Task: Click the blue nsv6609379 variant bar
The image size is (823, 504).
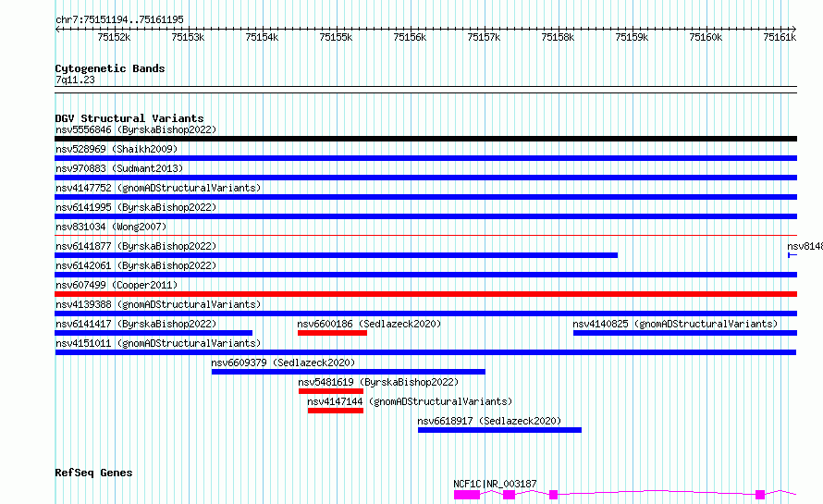Action: click(349, 372)
